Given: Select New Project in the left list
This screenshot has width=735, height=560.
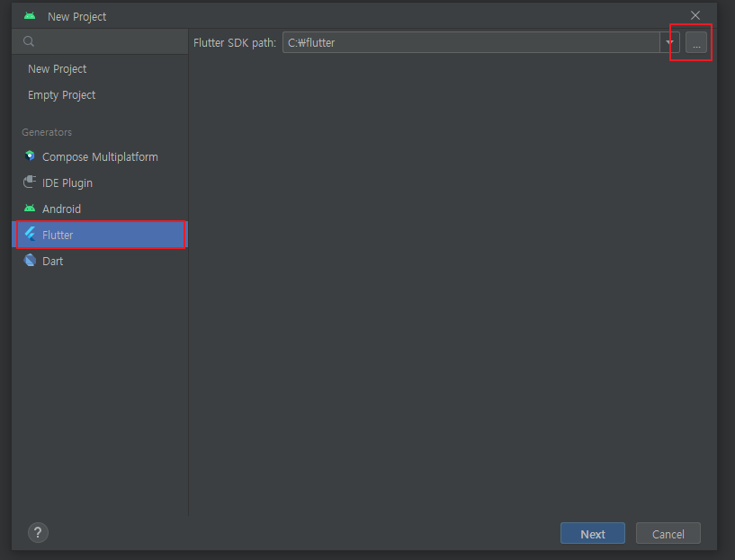Looking at the screenshot, I should (100, 69).
